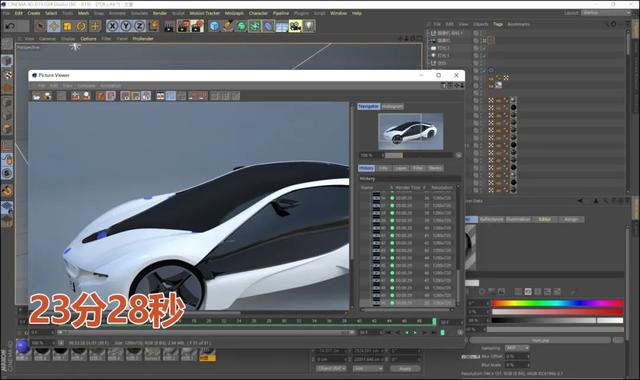640x380 pixels.
Task: Open the Render menu in main menubar
Action: click(160, 13)
